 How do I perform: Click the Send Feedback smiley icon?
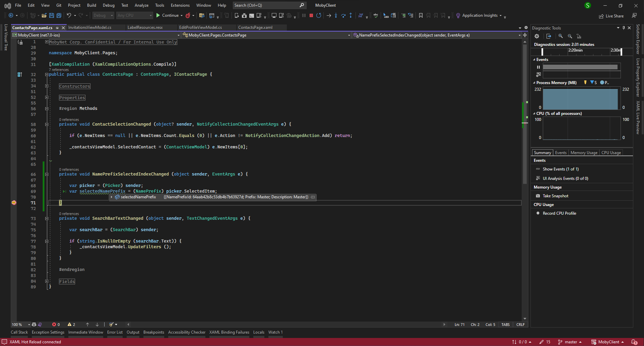pos(634,15)
